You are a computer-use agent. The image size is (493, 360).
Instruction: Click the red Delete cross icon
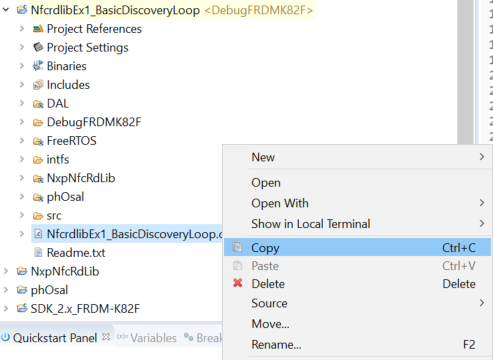pos(238,283)
